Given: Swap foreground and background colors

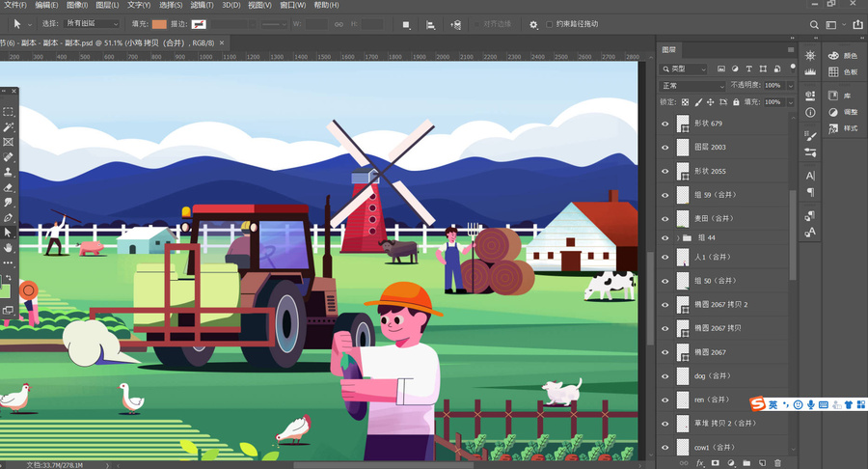Looking at the screenshot, I should pos(10,277).
